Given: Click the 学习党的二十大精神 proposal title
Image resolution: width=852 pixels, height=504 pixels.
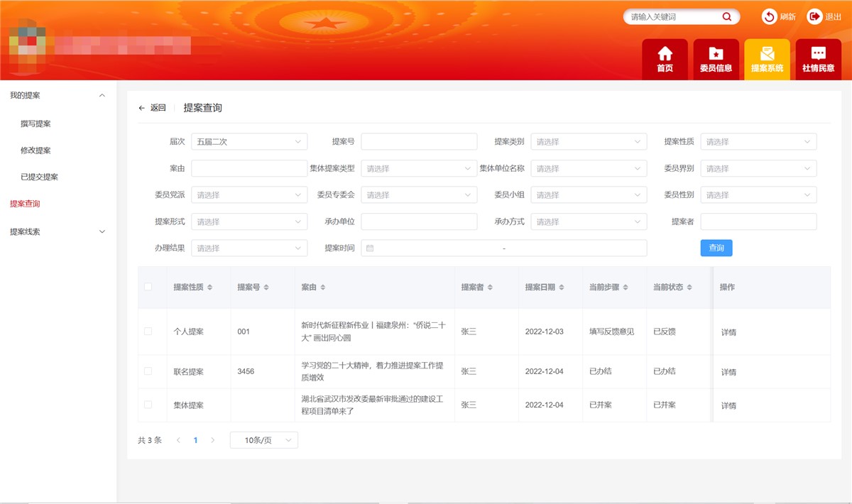Looking at the screenshot, I should 373,371.
